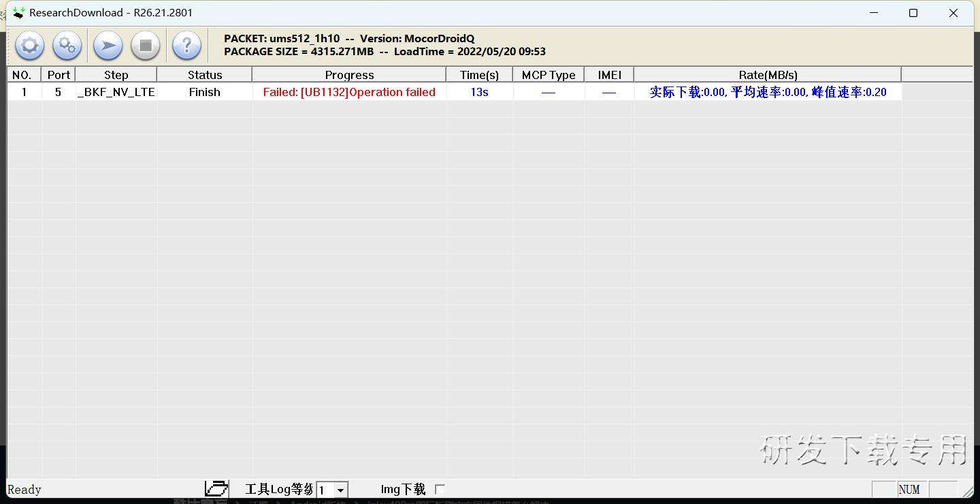The height and width of the screenshot is (504, 980).
Task: Click the _BKF_NV_LTE step cell
Action: tap(116, 92)
